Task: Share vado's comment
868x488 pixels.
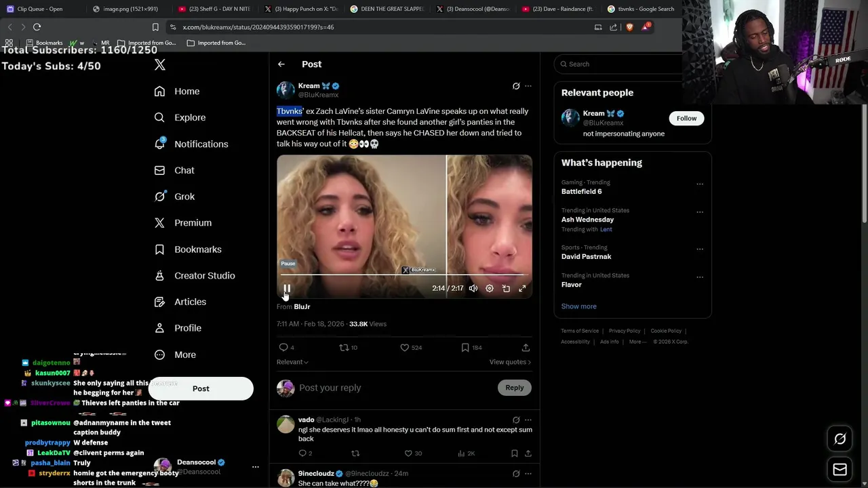Action: (528, 453)
